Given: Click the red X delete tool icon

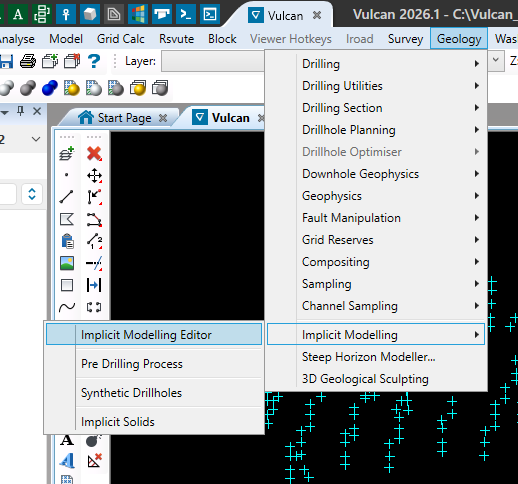Looking at the screenshot, I should 94,153.
